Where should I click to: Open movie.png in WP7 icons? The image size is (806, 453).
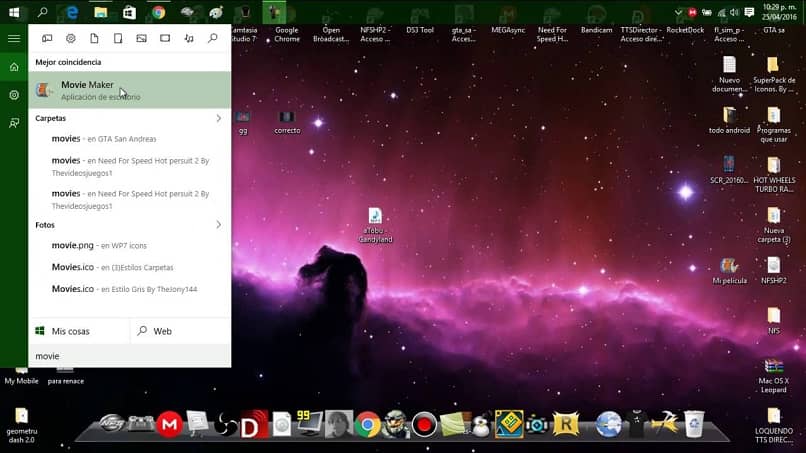coord(130,246)
